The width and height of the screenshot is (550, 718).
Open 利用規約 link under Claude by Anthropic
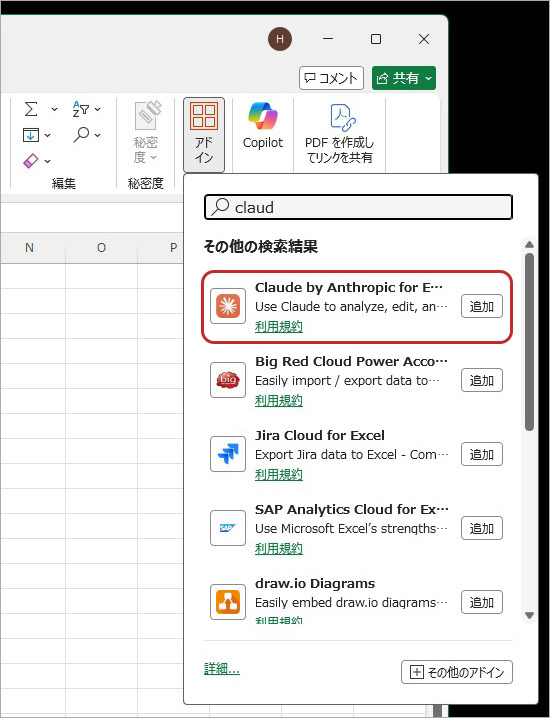279,326
